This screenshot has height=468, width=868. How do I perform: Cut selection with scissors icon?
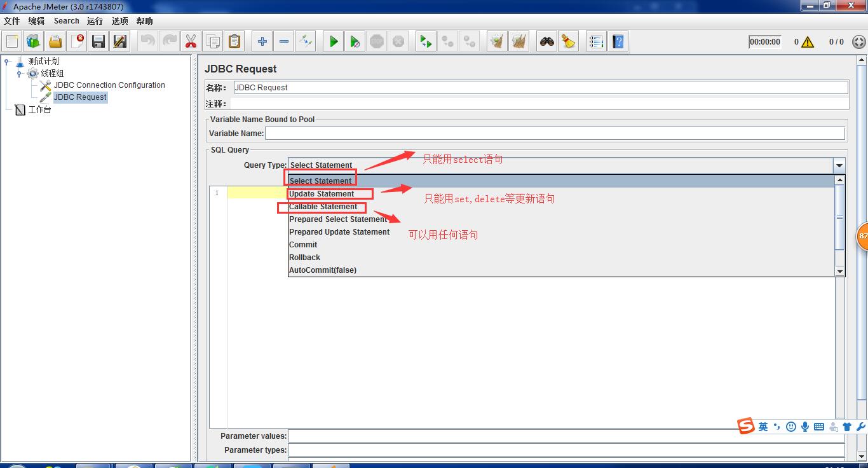click(x=191, y=41)
